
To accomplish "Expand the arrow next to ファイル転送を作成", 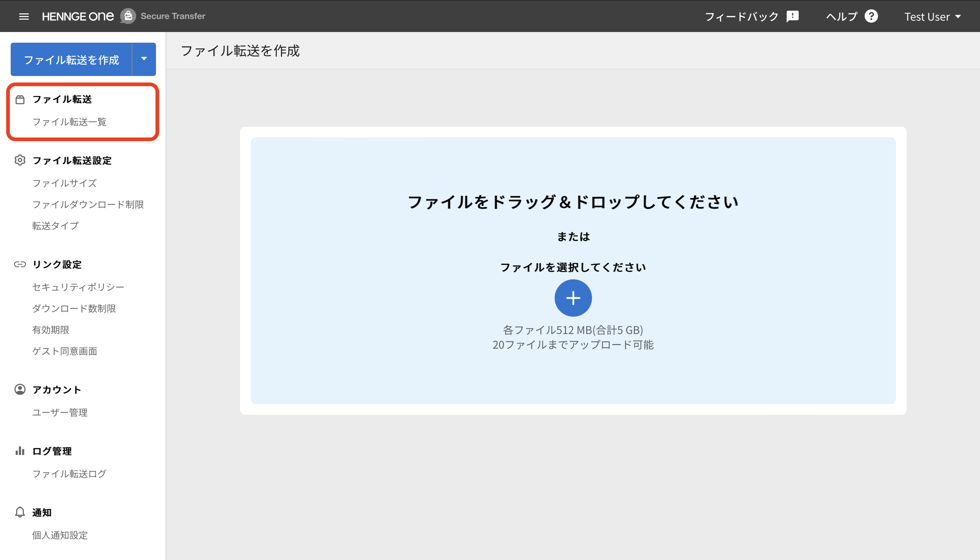I will pyautogui.click(x=144, y=59).
